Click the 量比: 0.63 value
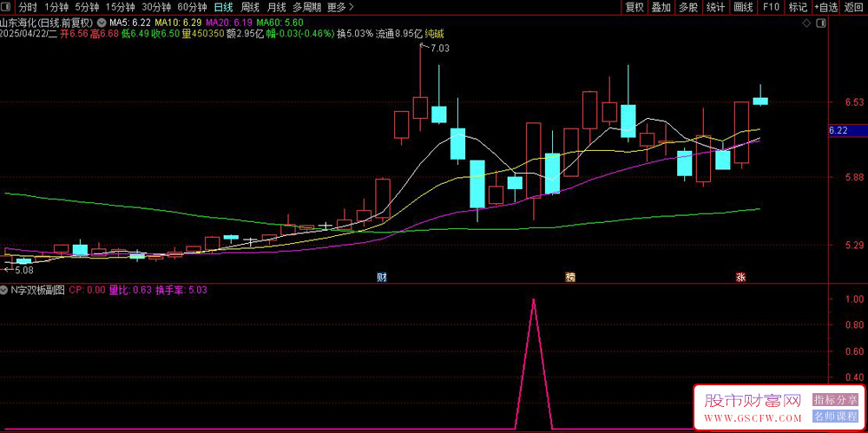 pos(130,290)
